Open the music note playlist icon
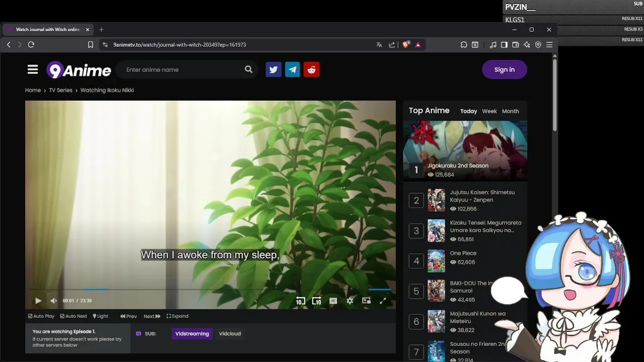The width and height of the screenshot is (644, 362). [x=493, y=45]
